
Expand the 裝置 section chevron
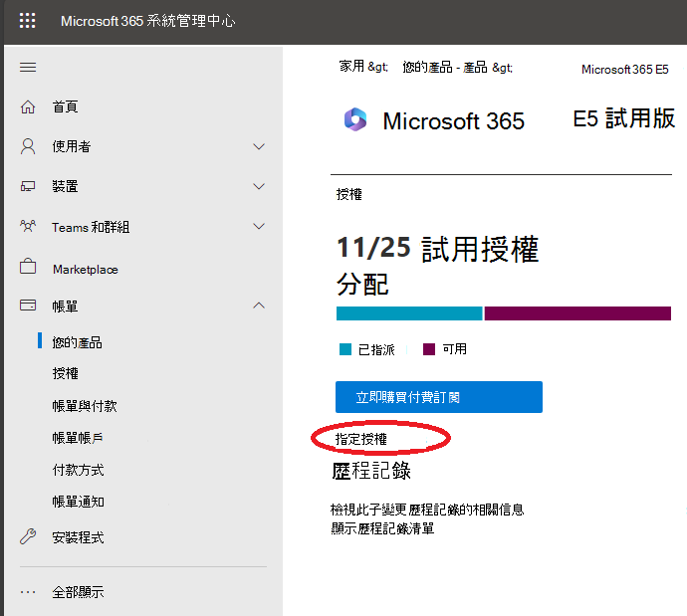coord(259,186)
